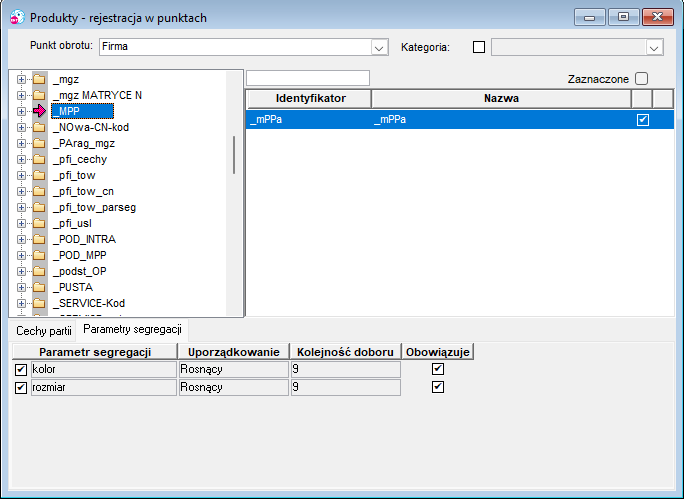
Task: Expand the _PUSTA tree node
Action: click(x=21, y=287)
